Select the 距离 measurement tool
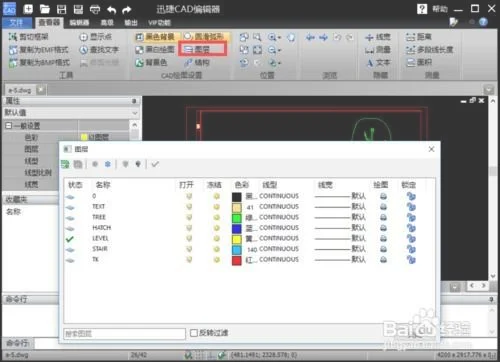 pos(419,37)
